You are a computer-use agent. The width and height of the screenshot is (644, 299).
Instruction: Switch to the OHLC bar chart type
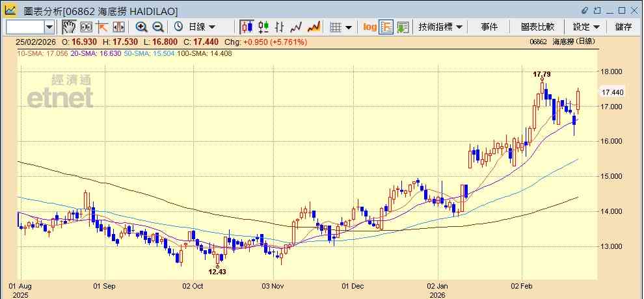coord(280,27)
